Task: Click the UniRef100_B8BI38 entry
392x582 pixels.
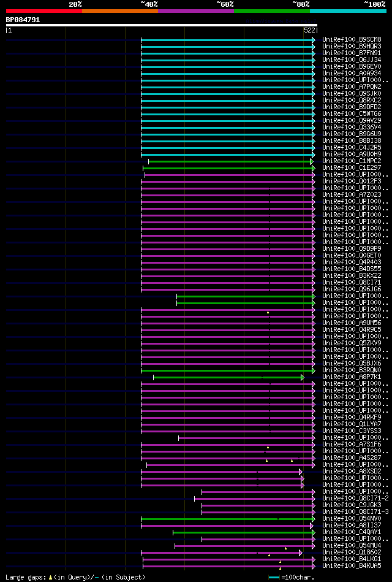Action: (352, 141)
